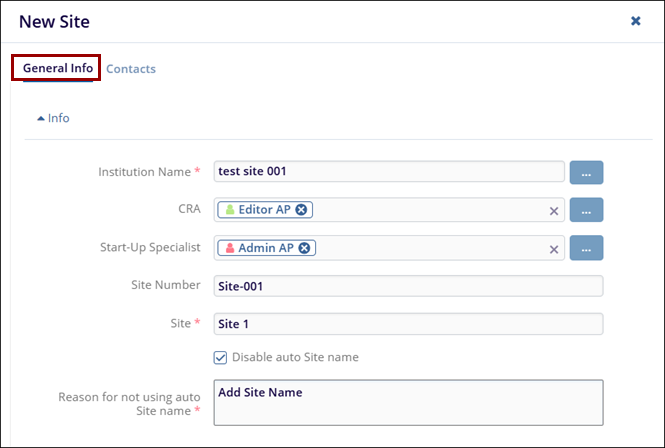Uncheck Disable auto Site name checkbox
Viewport: 665px width, 448px height.
point(221,357)
